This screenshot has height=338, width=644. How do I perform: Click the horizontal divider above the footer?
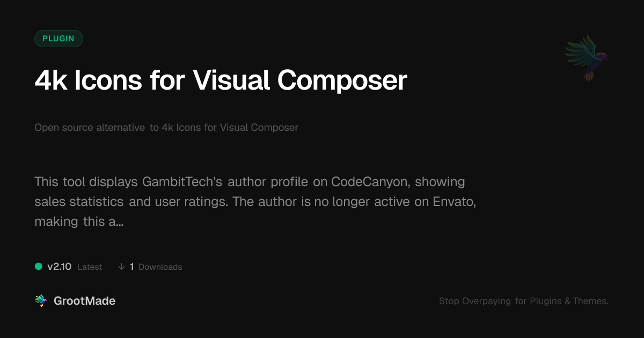(322, 284)
